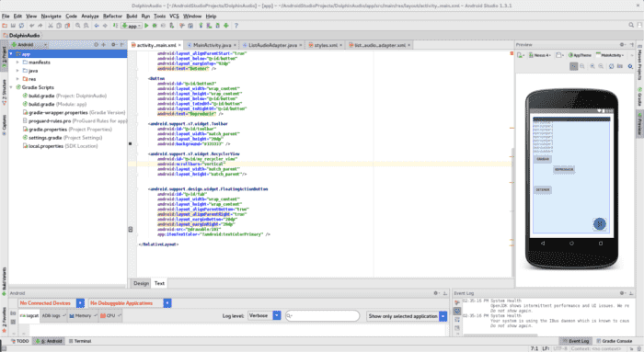
Task: Zoom in on the layout preview
Action: coord(592,66)
